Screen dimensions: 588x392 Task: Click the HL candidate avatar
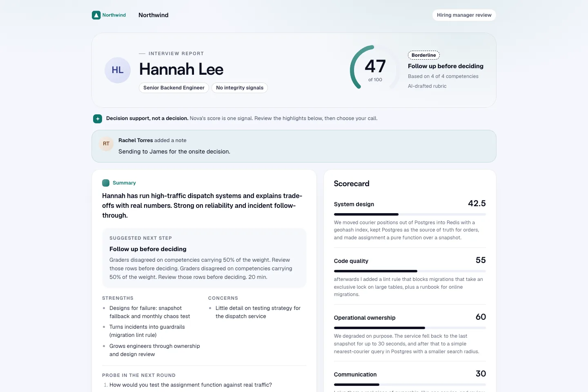(x=118, y=70)
